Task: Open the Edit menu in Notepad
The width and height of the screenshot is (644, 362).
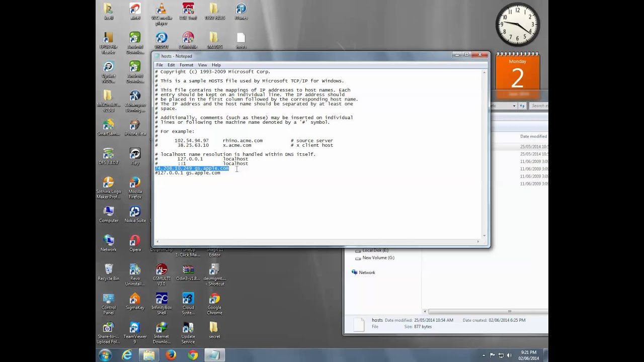Action: (171, 65)
